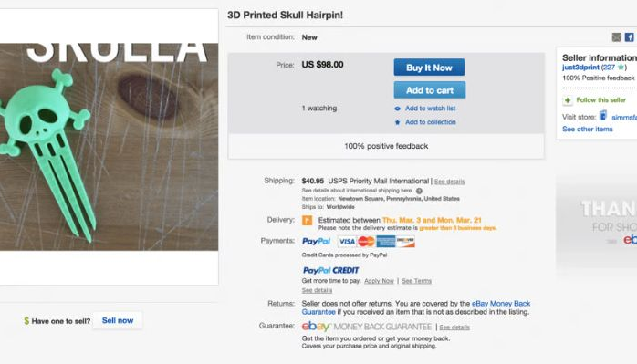Click the green skull hairpin product image

click(x=109, y=147)
